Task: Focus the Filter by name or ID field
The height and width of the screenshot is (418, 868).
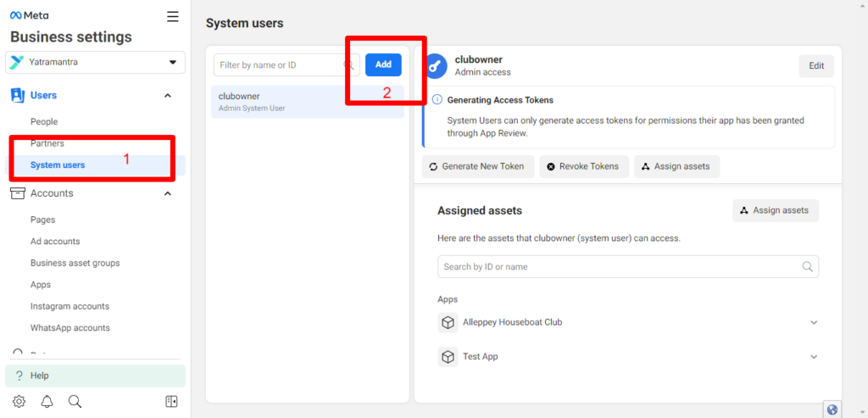Action: tap(287, 64)
